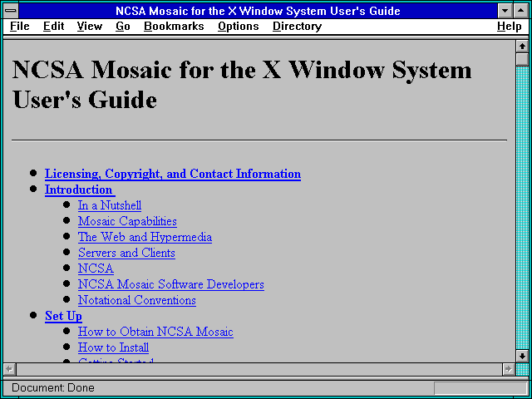The width and height of the screenshot is (532, 399).
Task: Click the page heading NCSA Mosaic User's Guide
Action: [x=242, y=85]
